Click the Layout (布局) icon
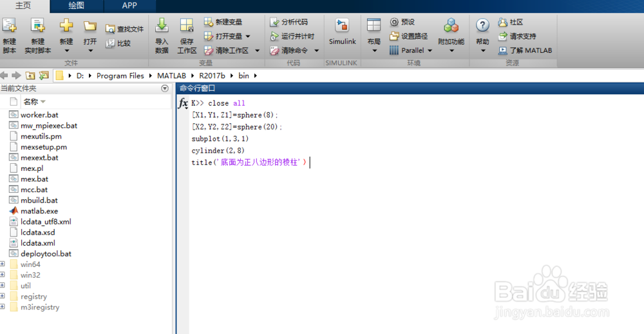 click(x=374, y=26)
